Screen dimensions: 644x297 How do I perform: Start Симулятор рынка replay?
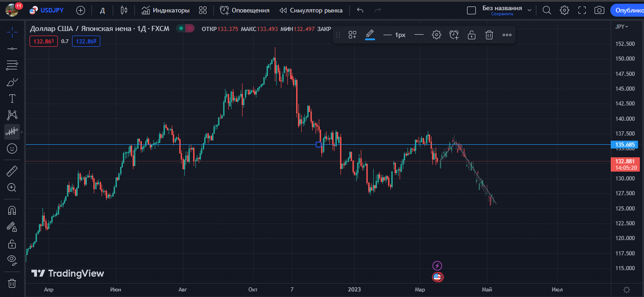point(311,10)
